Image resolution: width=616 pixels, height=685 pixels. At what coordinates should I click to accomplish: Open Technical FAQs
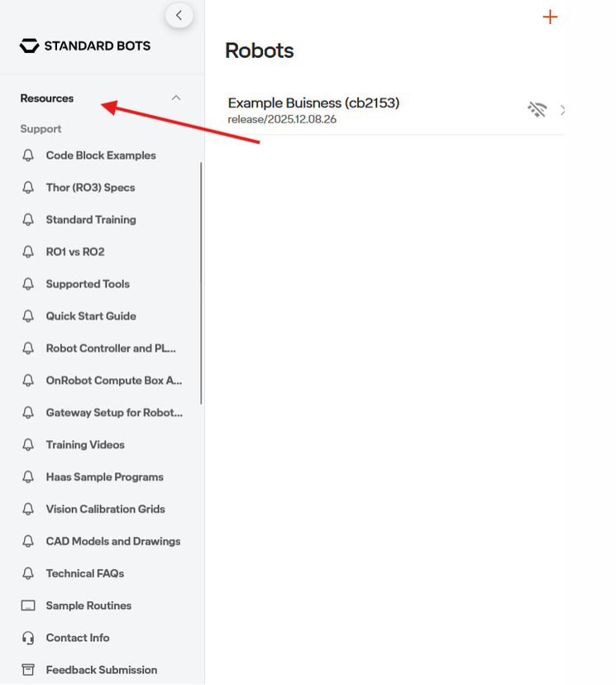[x=85, y=573]
